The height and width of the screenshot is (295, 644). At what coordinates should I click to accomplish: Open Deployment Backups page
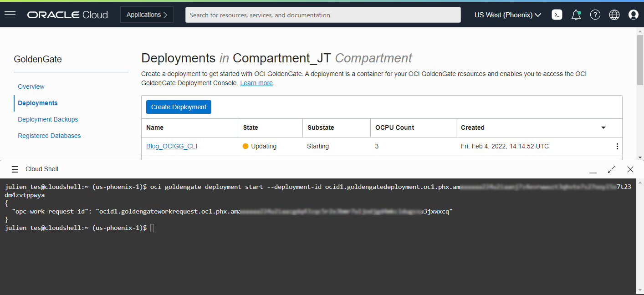(48, 119)
